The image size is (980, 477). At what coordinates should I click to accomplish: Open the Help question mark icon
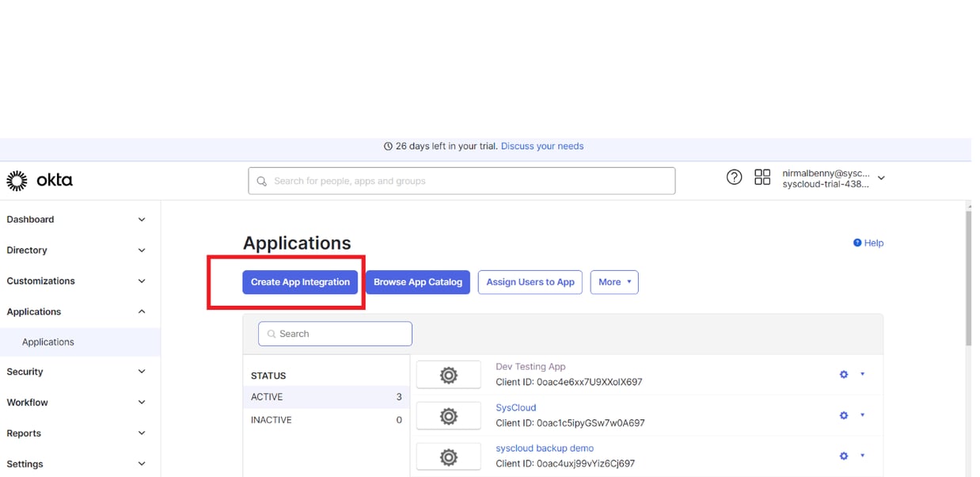click(734, 177)
